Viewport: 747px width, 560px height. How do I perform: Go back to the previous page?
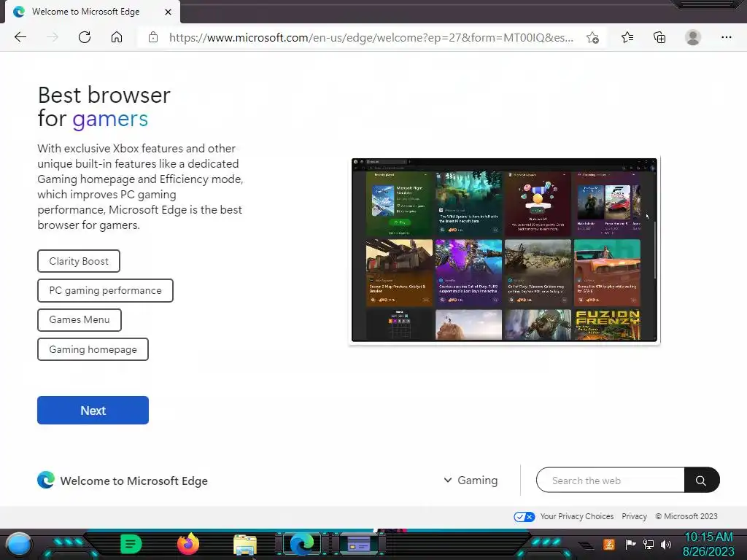click(20, 37)
